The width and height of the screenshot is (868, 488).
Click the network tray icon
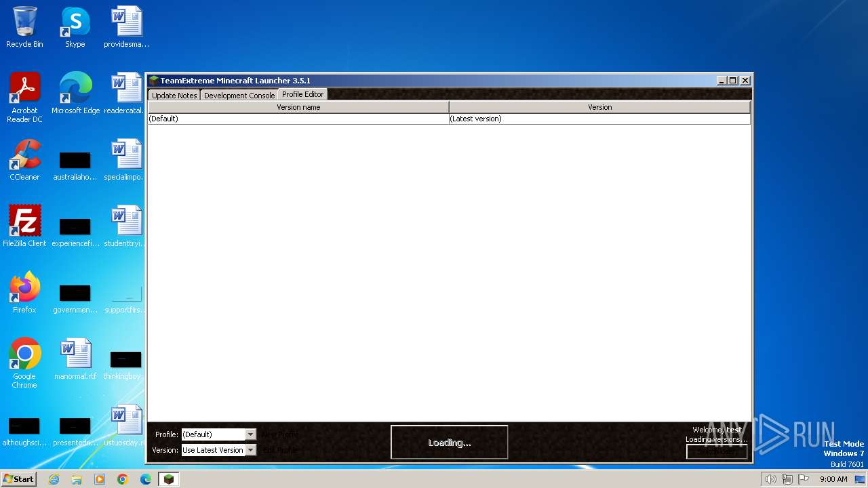[787, 479]
